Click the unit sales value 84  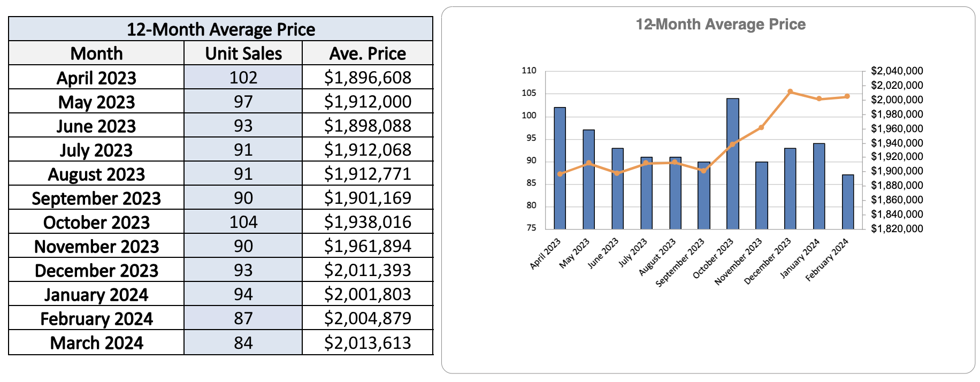tap(243, 342)
